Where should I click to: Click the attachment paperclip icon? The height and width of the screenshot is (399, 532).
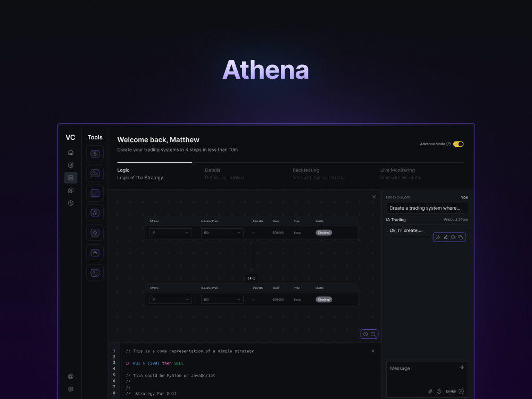click(x=430, y=392)
